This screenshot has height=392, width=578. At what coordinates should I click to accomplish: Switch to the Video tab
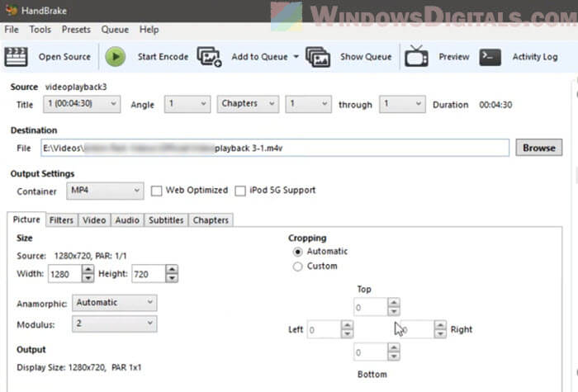click(94, 220)
